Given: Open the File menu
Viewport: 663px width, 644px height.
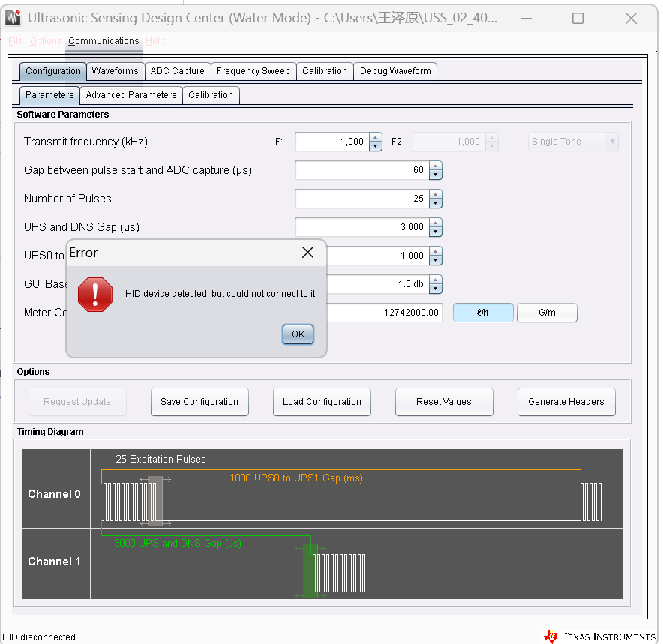Looking at the screenshot, I should [16, 41].
